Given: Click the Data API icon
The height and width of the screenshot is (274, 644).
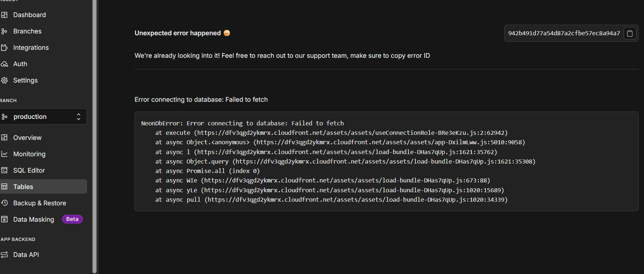Looking at the screenshot, I should coord(4,255).
